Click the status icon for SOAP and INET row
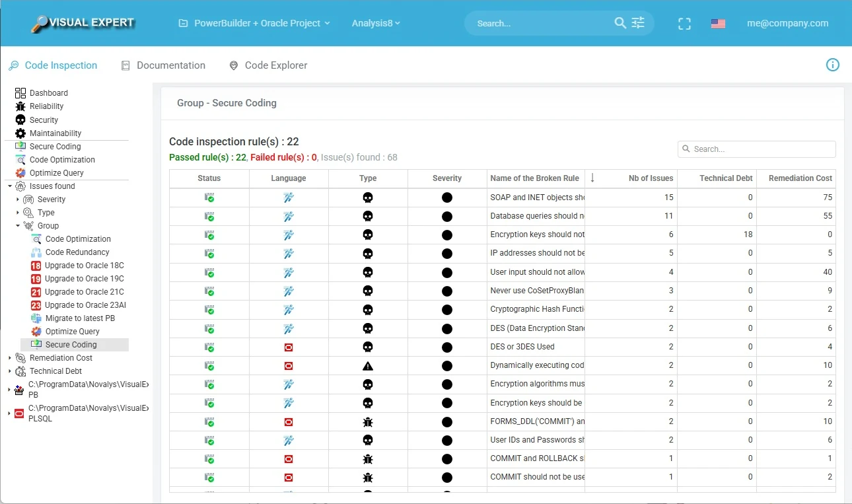This screenshot has height=504, width=852. tap(209, 198)
